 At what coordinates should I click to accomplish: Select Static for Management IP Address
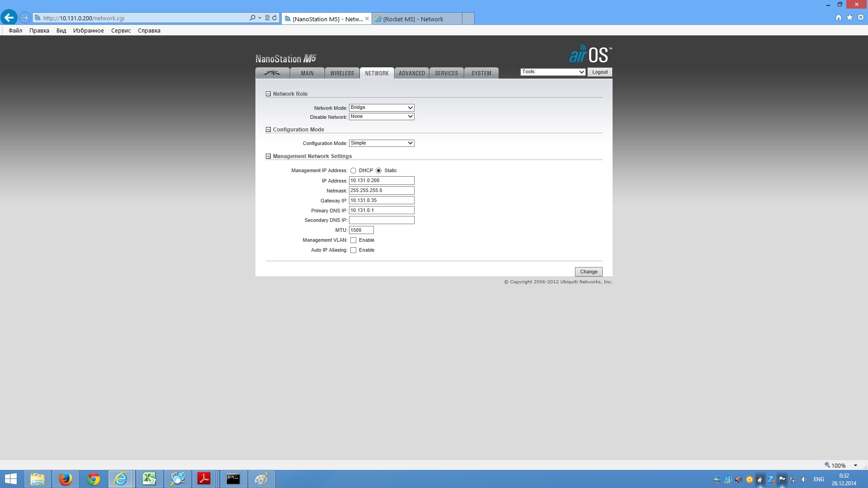[x=379, y=171]
